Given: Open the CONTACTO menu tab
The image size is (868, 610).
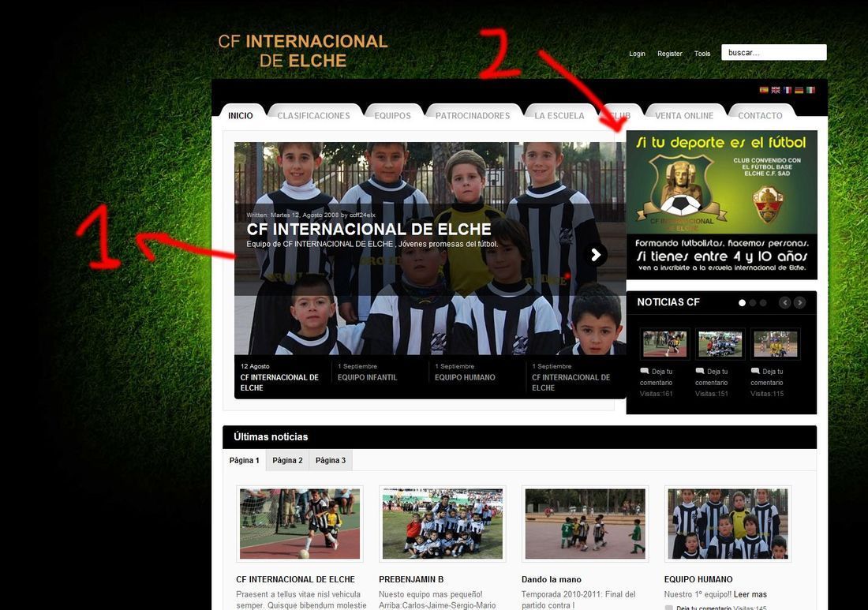Looking at the screenshot, I should click(760, 115).
